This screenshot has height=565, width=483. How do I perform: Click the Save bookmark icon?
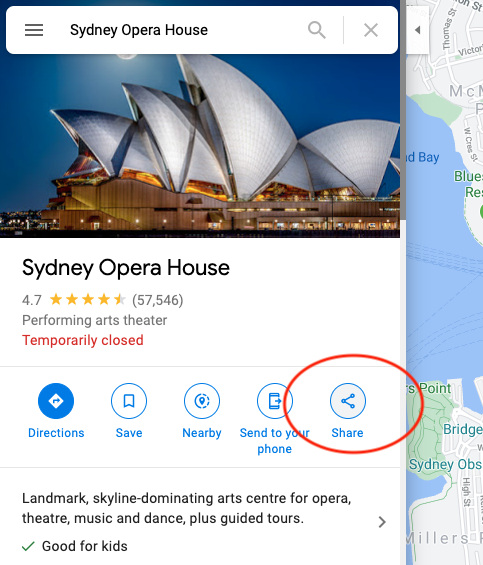tap(129, 401)
